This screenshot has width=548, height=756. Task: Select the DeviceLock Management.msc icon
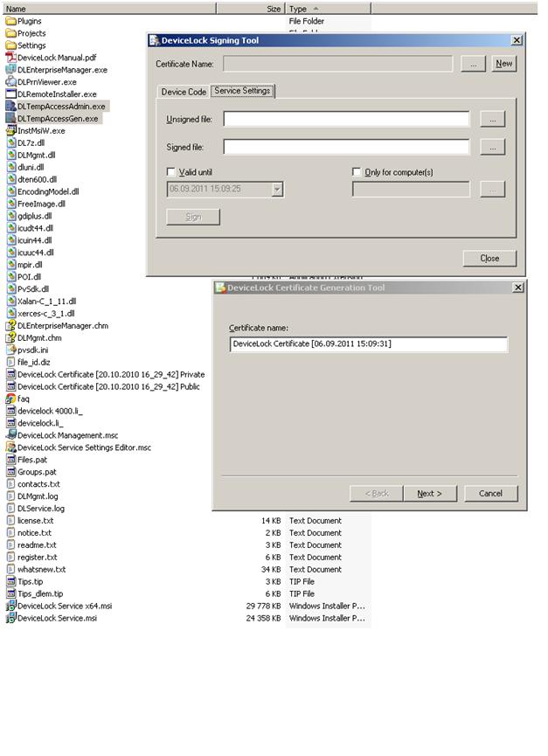(x=10, y=435)
